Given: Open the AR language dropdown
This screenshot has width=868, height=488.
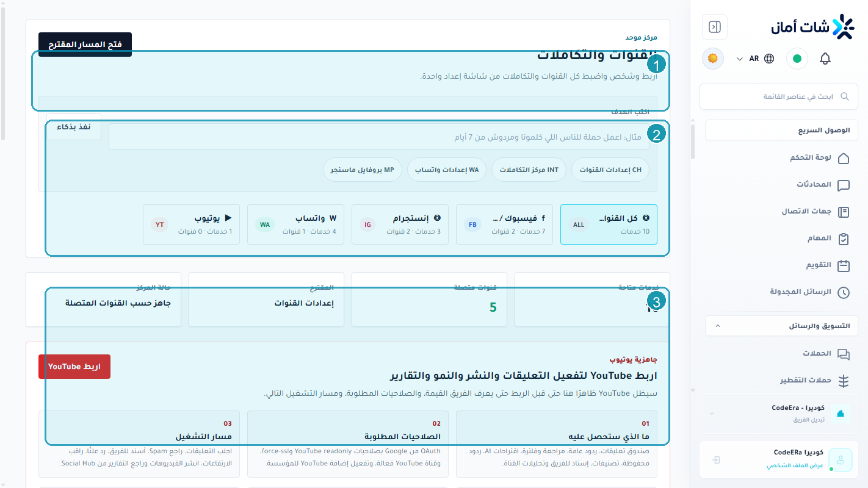Looking at the screenshot, I should [755, 59].
